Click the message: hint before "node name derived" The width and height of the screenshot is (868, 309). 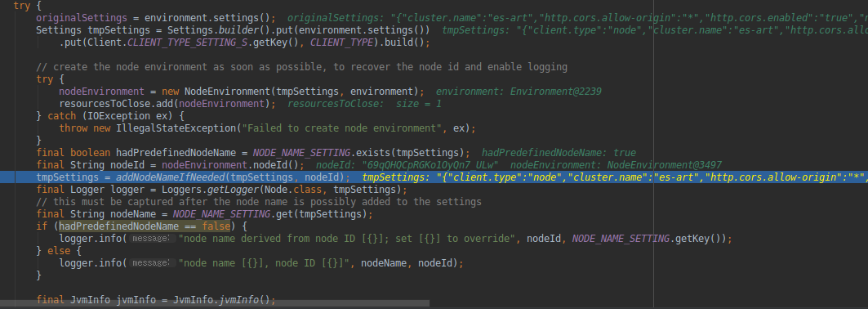[153, 239]
